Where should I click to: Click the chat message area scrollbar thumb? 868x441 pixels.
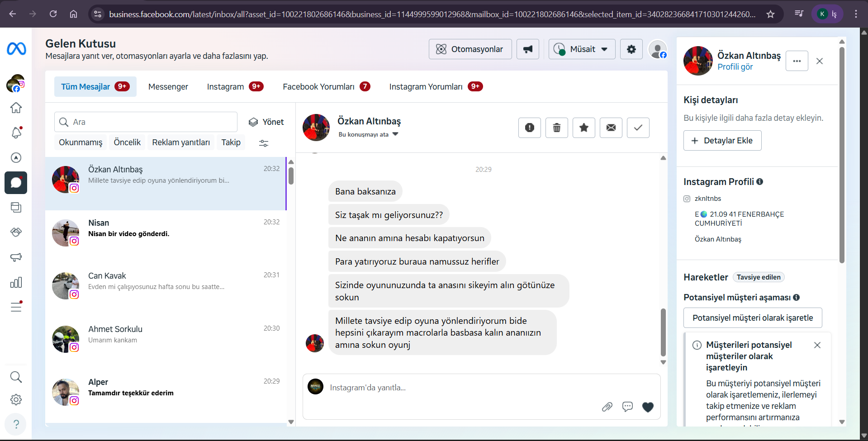click(x=663, y=332)
